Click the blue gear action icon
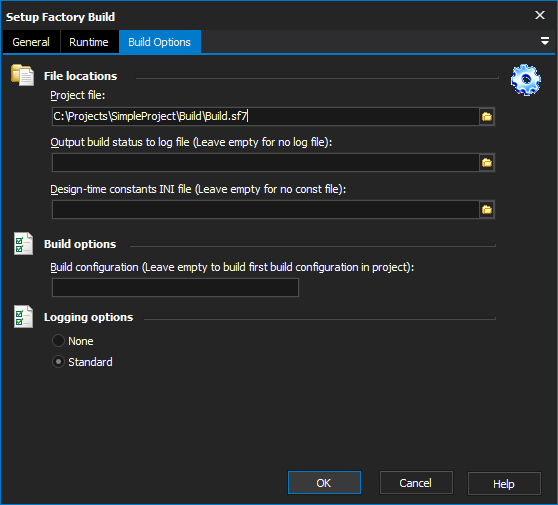Screen dimensions: 558x505 click(x=526, y=80)
